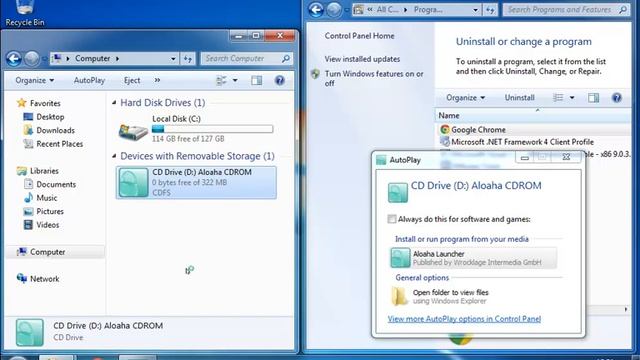Toggle preview pane in Programs and Features
This screenshot has height=360, width=640.
[x=593, y=98]
